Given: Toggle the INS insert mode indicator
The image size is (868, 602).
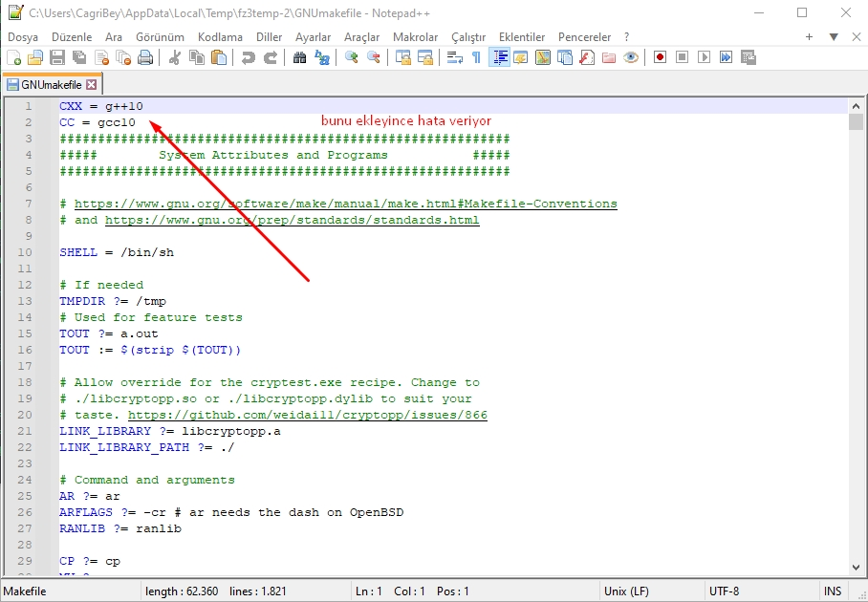Looking at the screenshot, I should 832,591.
